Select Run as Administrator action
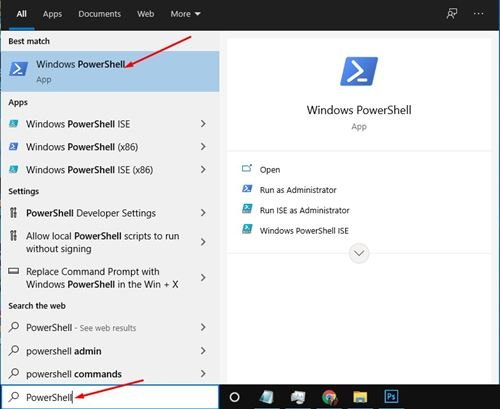Image resolution: width=500 pixels, height=409 pixels. pyautogui.click(x=298, y=190)
